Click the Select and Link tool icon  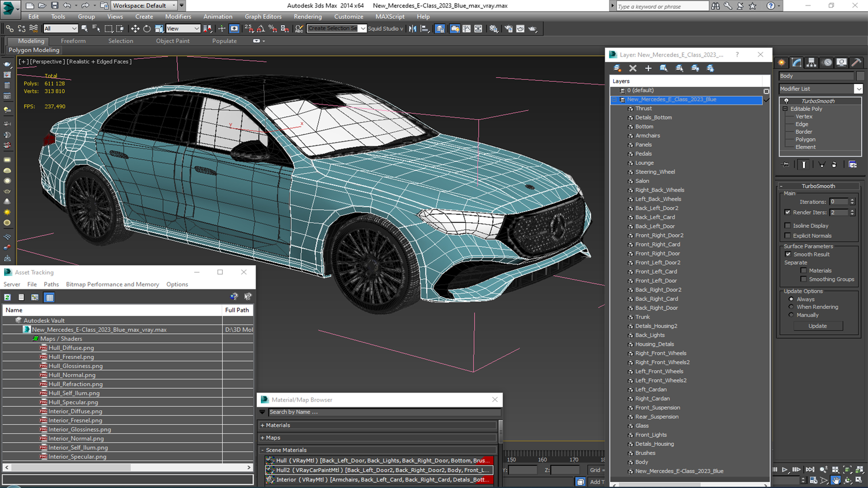pyautogui.click(x=9, y=28)
